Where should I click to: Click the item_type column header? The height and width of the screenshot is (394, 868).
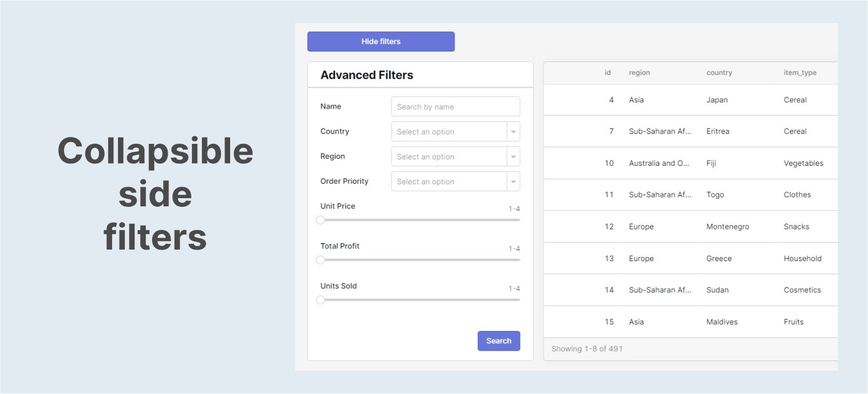click(x=800, y=72)
